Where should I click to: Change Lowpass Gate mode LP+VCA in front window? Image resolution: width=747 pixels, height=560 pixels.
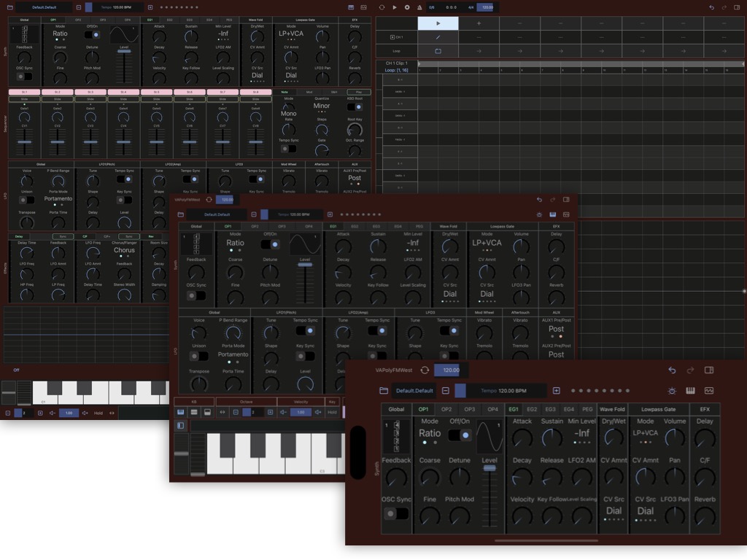(x=645, y=433)
